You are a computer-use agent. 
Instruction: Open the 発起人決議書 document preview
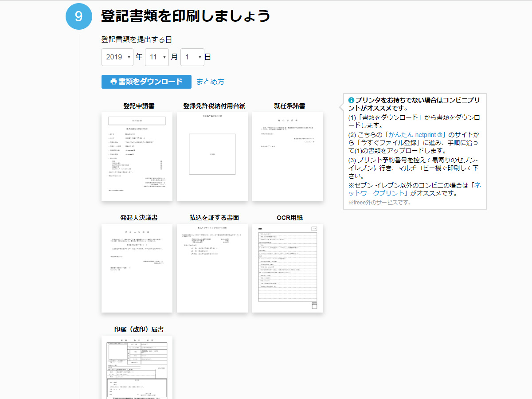point(137,268)
